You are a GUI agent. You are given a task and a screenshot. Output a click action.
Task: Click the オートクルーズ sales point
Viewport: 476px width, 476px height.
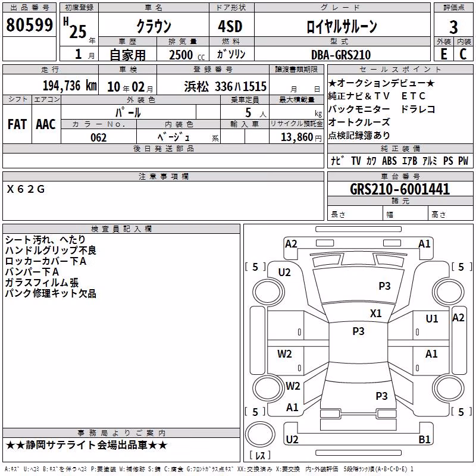tap(359, 123)
